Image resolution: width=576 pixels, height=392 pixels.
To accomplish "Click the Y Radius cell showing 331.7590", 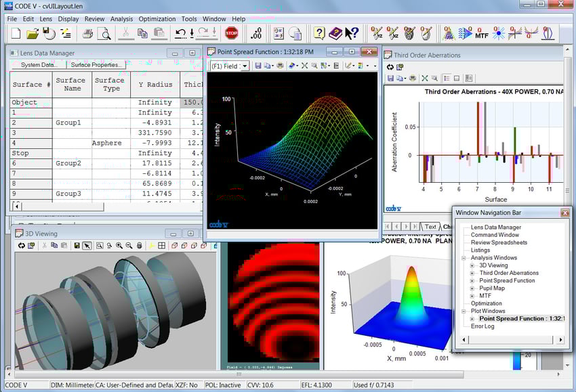I will (155, 133).
